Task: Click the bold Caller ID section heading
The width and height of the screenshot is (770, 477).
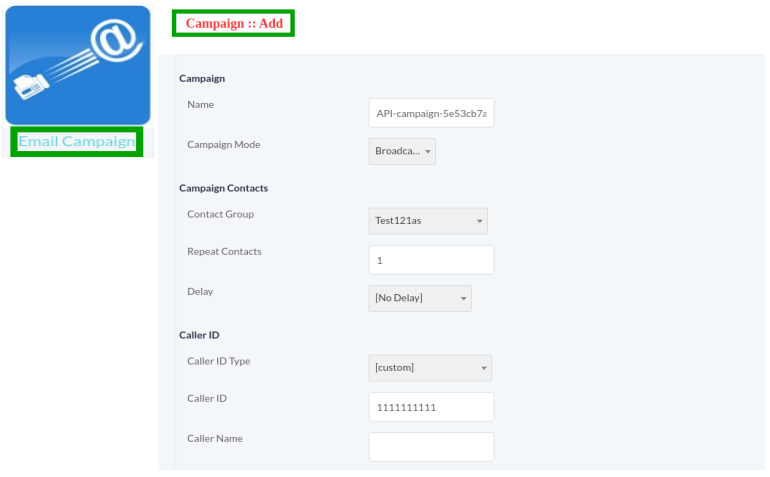Action: (199, 335)
